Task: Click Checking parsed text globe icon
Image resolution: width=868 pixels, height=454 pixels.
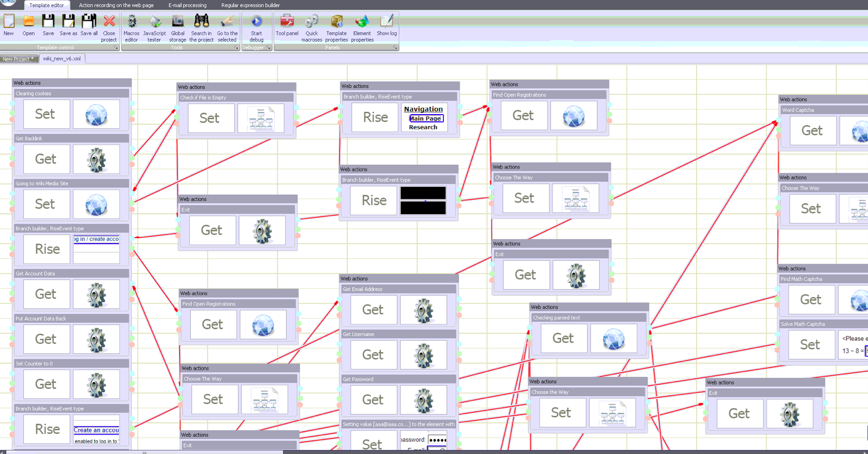Action: [614, 339]
